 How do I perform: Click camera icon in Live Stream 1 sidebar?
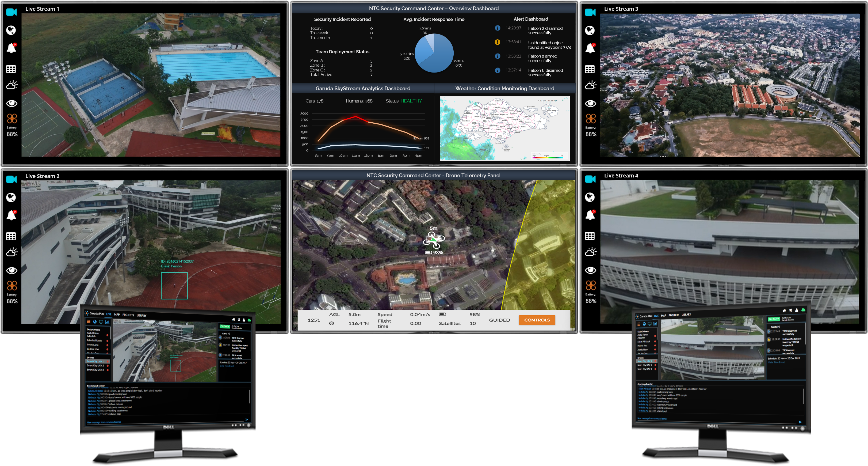coord(12,13)
